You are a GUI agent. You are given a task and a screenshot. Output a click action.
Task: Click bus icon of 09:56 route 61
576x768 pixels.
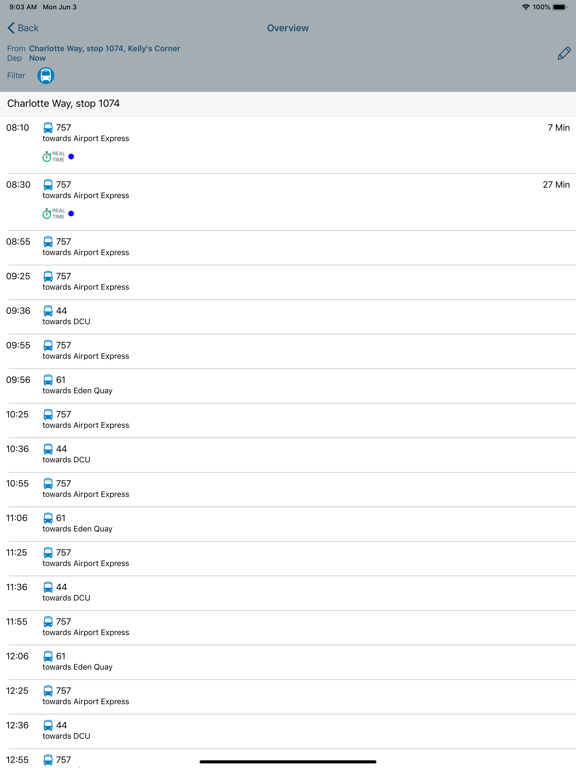pos(48,380)
